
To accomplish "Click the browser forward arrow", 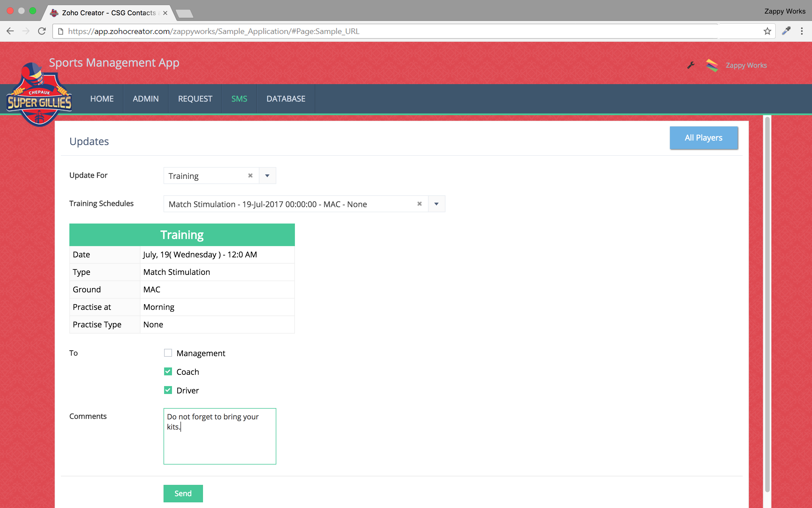I will (x=26, y=31).
